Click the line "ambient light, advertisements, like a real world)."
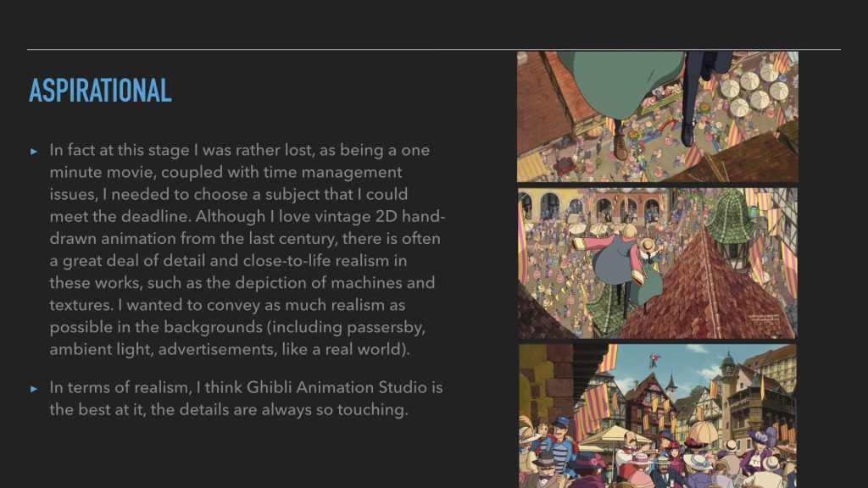868x488 pixels. pos(230,350)
